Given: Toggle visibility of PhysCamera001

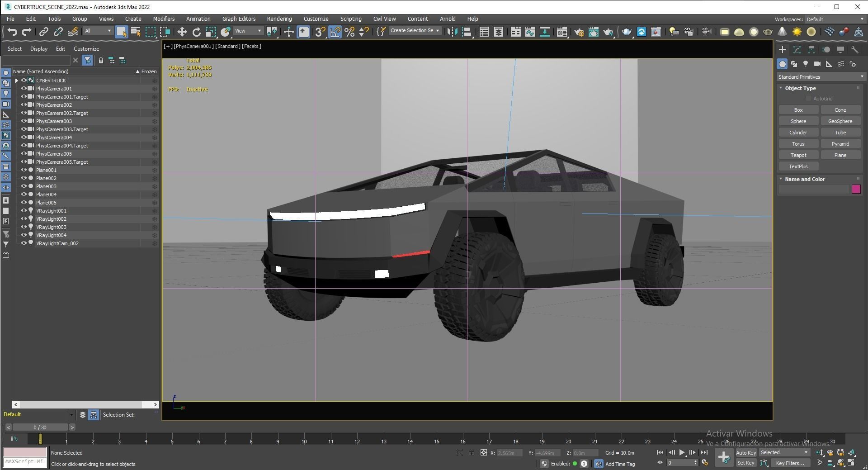Looking at the screenshot, I should 24,89.
